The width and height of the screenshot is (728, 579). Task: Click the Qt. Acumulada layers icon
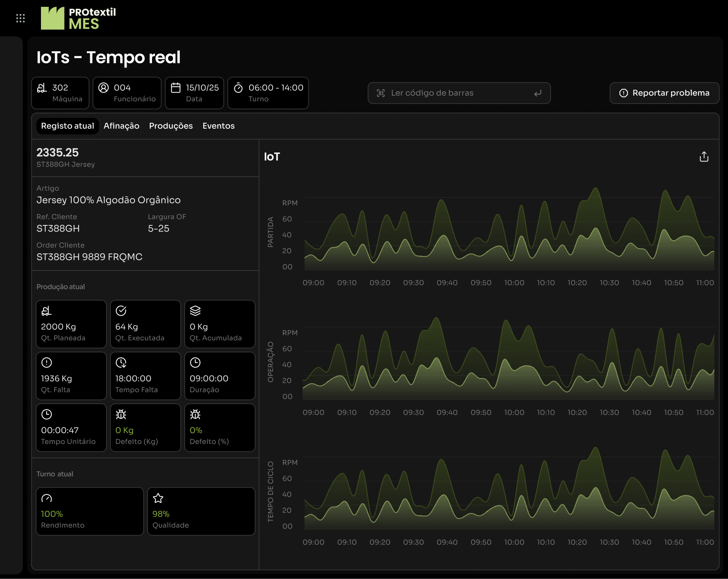click(x=195, y=311)
